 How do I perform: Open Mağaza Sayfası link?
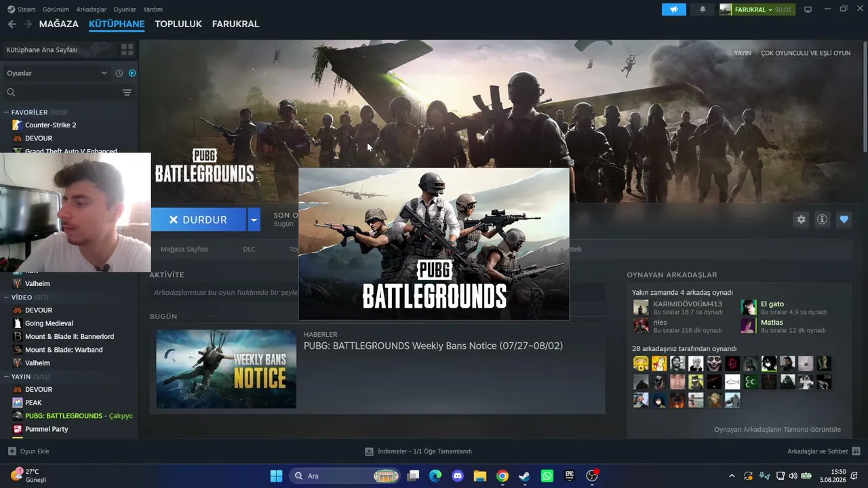click(184, 249)
